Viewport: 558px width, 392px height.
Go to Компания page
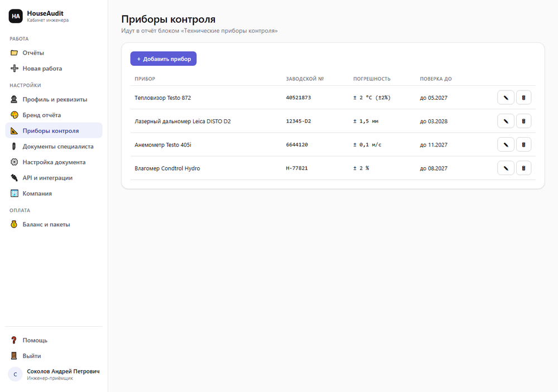click(x=54, y=193)
